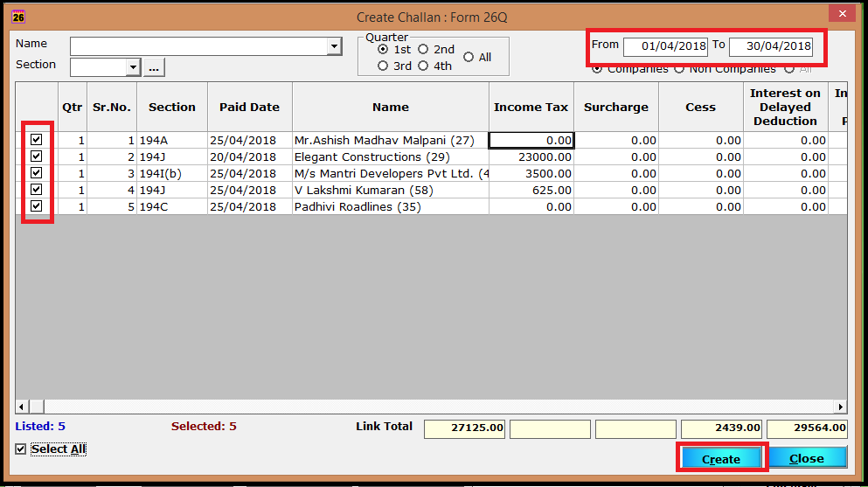
Task: Toggle the Select All checkbox
Action: click(20, 449)
